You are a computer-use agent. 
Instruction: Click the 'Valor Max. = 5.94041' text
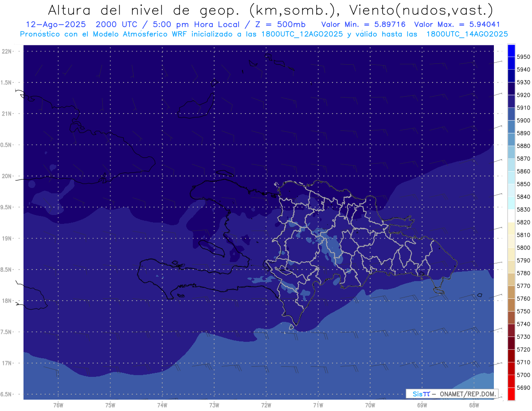pyautogui.click(x=458, y=24)
